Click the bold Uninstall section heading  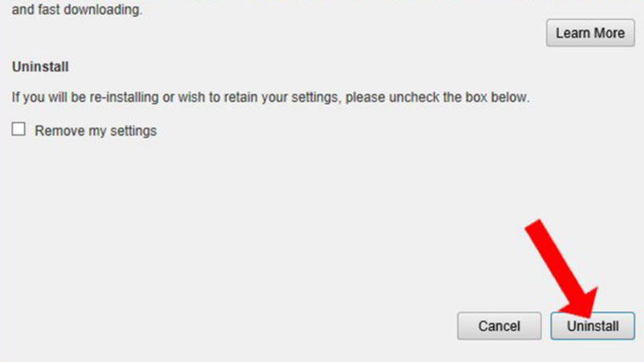40,67
